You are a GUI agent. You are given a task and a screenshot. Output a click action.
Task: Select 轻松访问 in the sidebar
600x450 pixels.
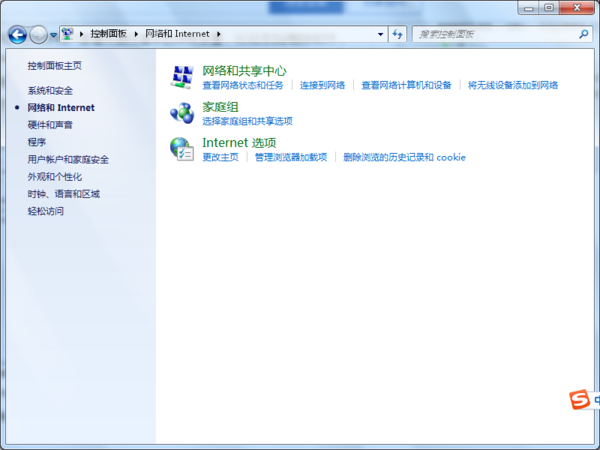click(46, 211)
